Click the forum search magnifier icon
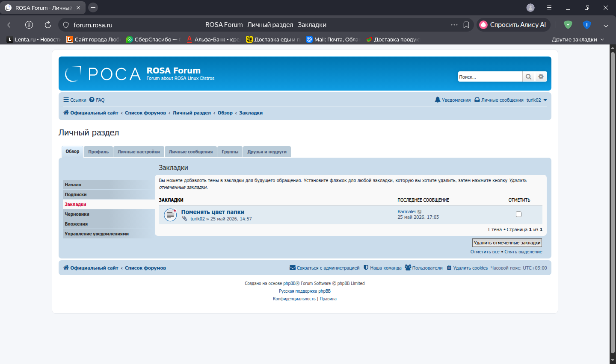 [528, 76]
